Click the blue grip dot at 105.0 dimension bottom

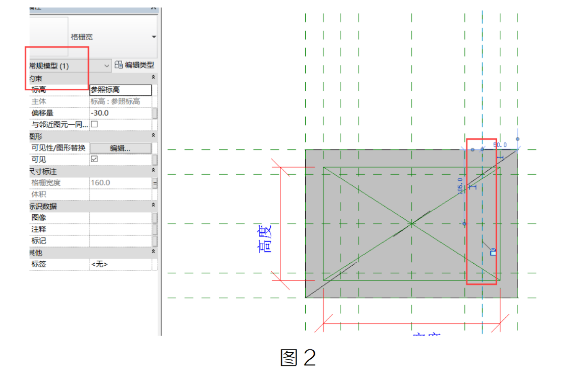464,223
